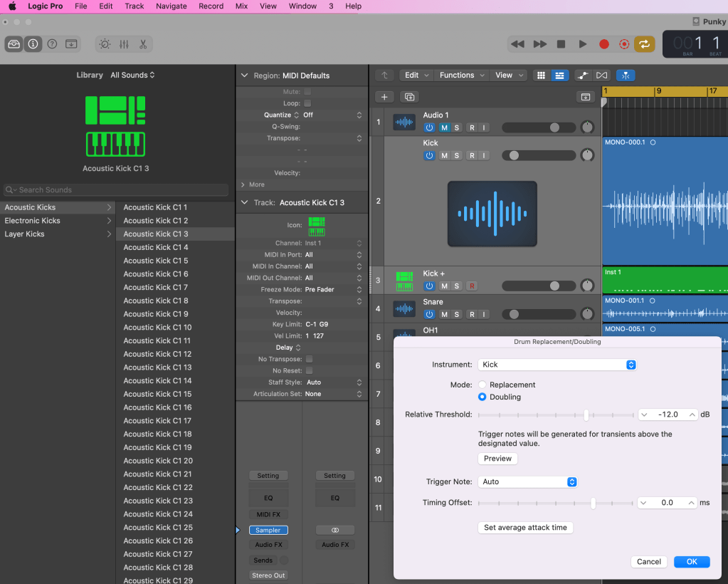This screenshot has height=584, width=728.
Task: Select the Replacement mode radio button
Action: click(482, 385)
